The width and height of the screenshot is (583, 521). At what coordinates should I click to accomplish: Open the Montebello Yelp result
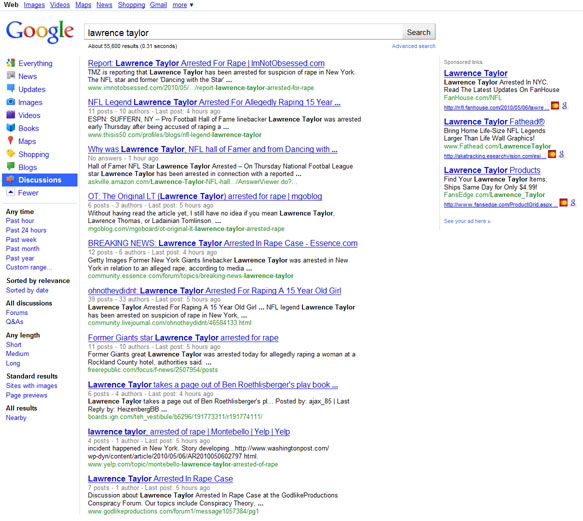tap(189, 432)
